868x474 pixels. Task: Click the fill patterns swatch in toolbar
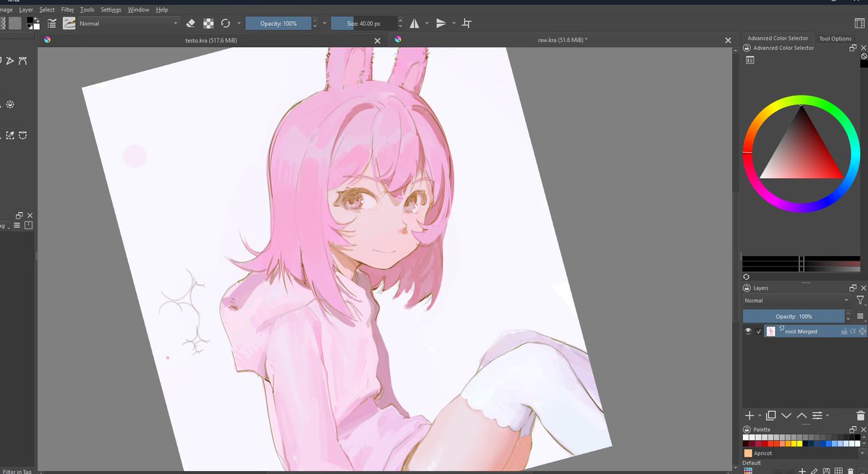[x=14, y=23]
